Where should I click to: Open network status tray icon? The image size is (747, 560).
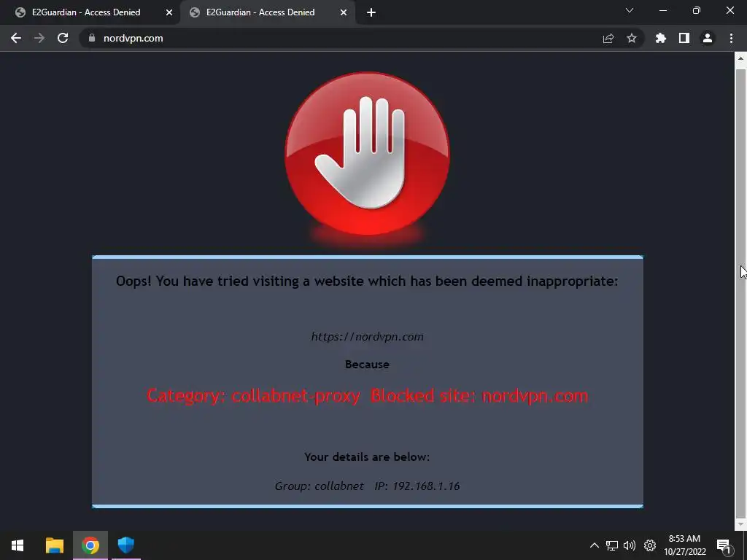(x=612, y=545)
